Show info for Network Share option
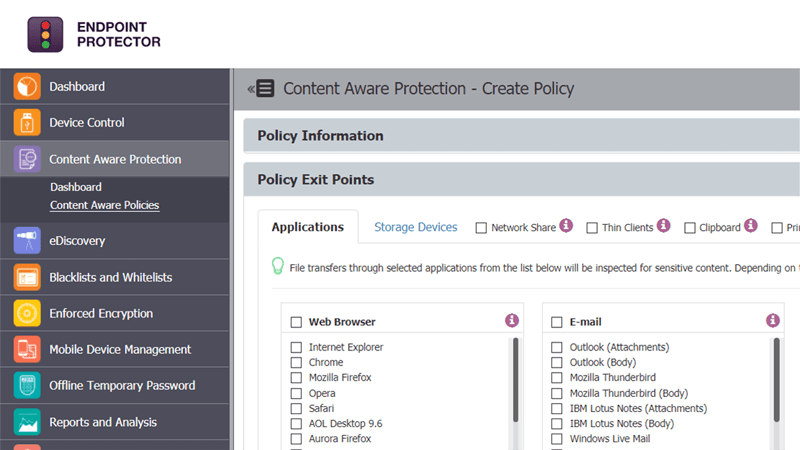 (x=566, y=225)
